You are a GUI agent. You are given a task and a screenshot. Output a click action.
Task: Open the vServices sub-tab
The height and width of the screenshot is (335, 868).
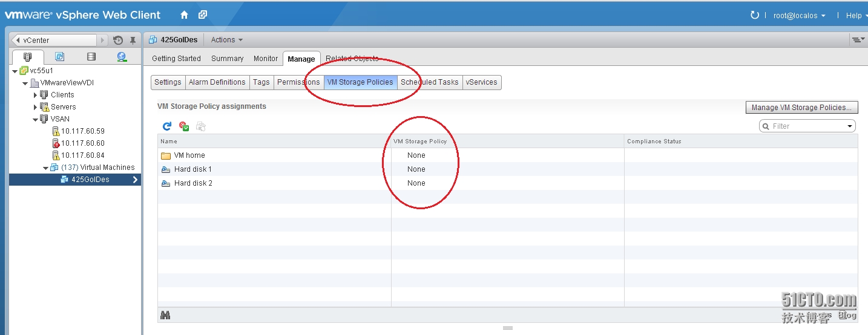tap(482, 82)
